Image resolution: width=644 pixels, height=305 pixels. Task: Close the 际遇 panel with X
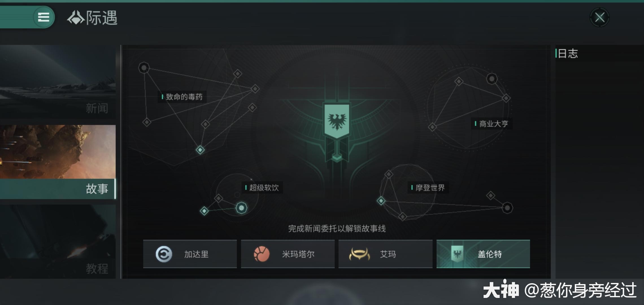click(x=599, y=18)
